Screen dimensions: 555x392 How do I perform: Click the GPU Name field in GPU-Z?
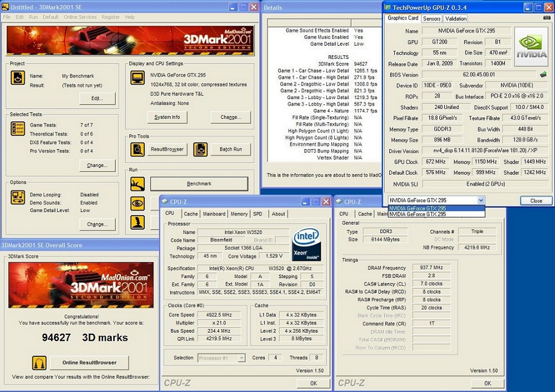467,31
